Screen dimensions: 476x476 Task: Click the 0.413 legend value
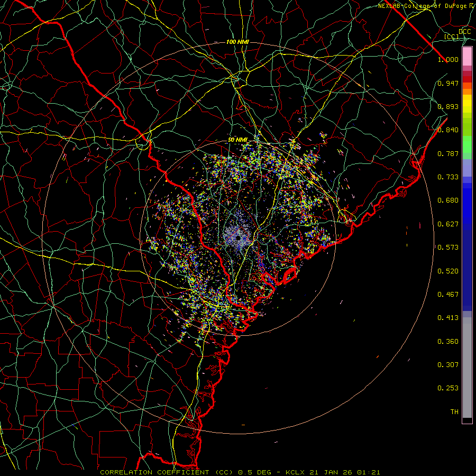(448, 318)
